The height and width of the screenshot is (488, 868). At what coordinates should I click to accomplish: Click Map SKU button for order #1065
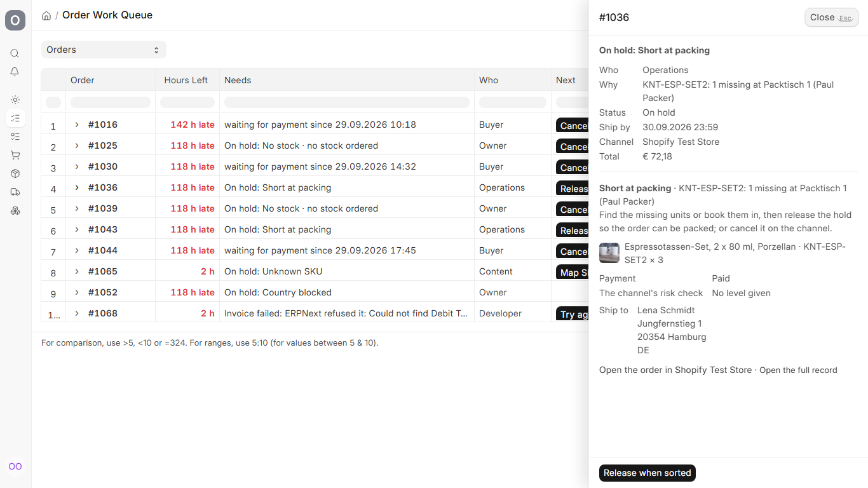point(573,273)
